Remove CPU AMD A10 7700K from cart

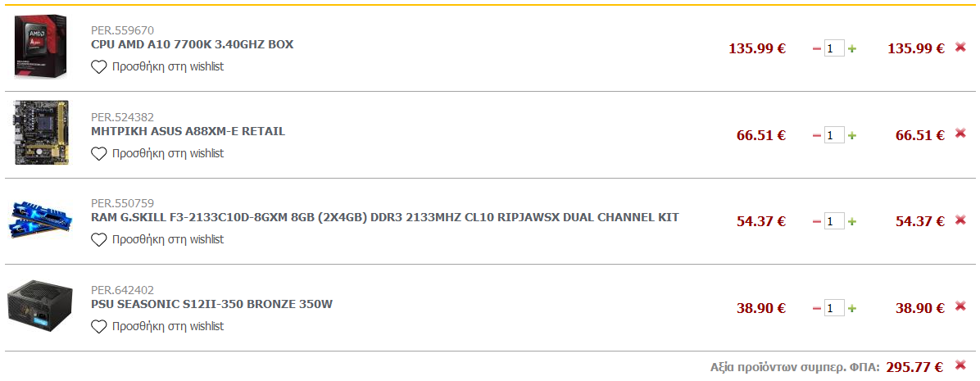coord(960,47)
